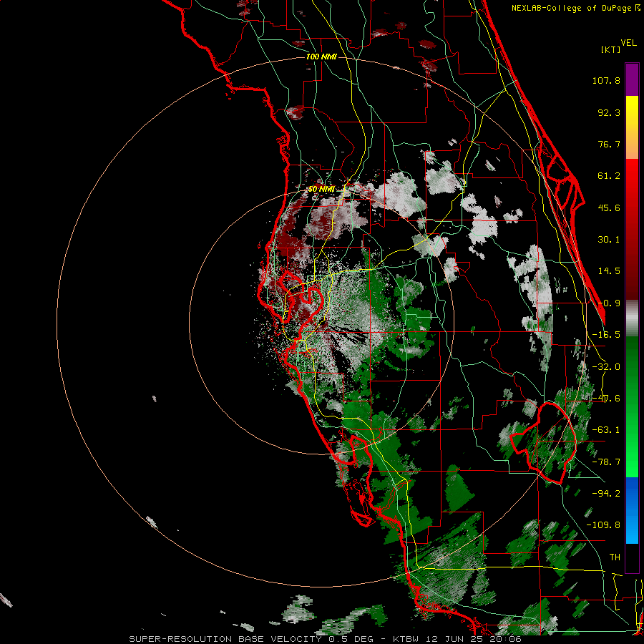Click the Super-Resolution Base Velocity caption text
This screenshot has height=644, width=644.
click(x=326, y=639)
